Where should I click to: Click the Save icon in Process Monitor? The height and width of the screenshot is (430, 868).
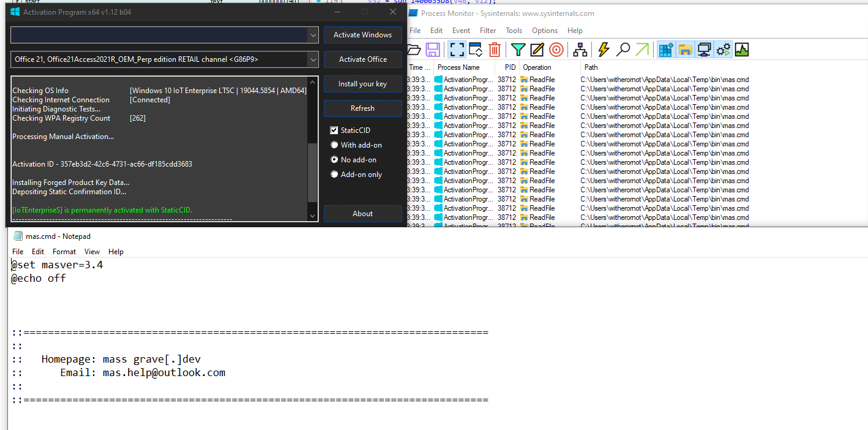tap(433, 50)
